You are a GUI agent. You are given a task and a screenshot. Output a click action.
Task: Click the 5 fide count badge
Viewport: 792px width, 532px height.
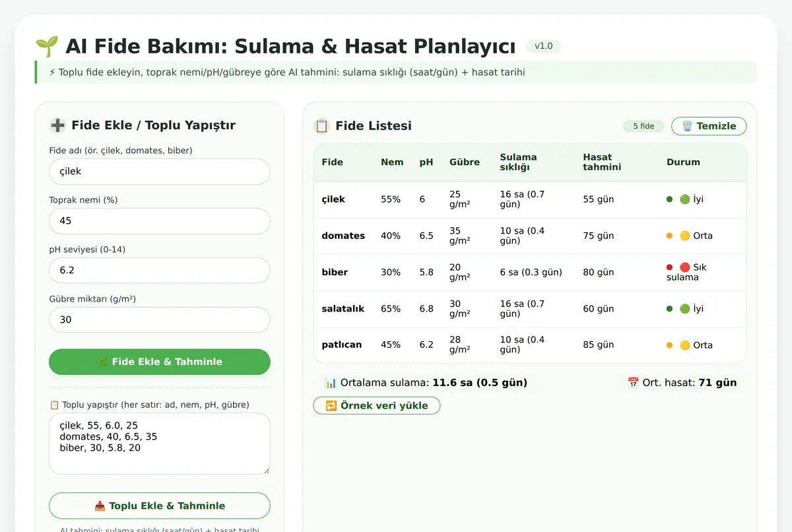click(x=643, y=126)
